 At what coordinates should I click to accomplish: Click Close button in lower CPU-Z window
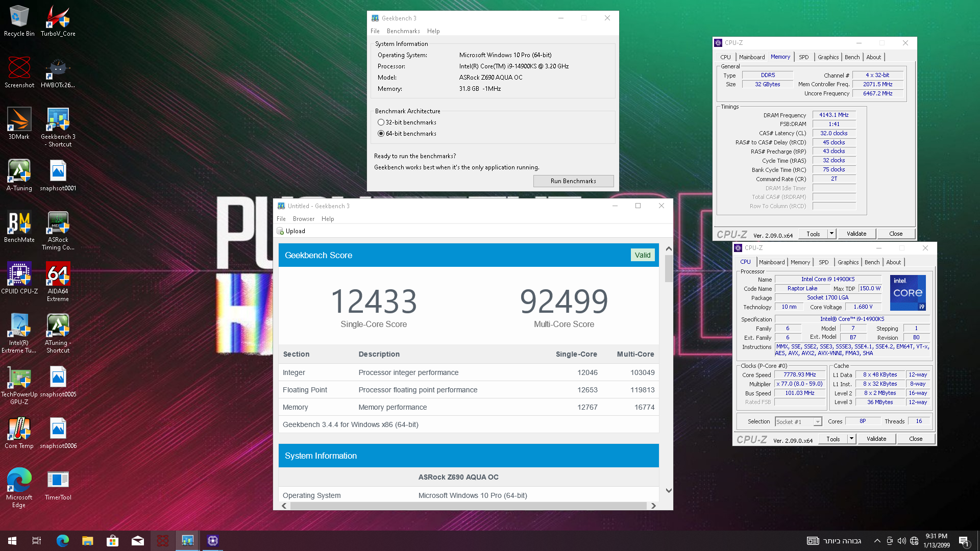[x=916, y=439]
